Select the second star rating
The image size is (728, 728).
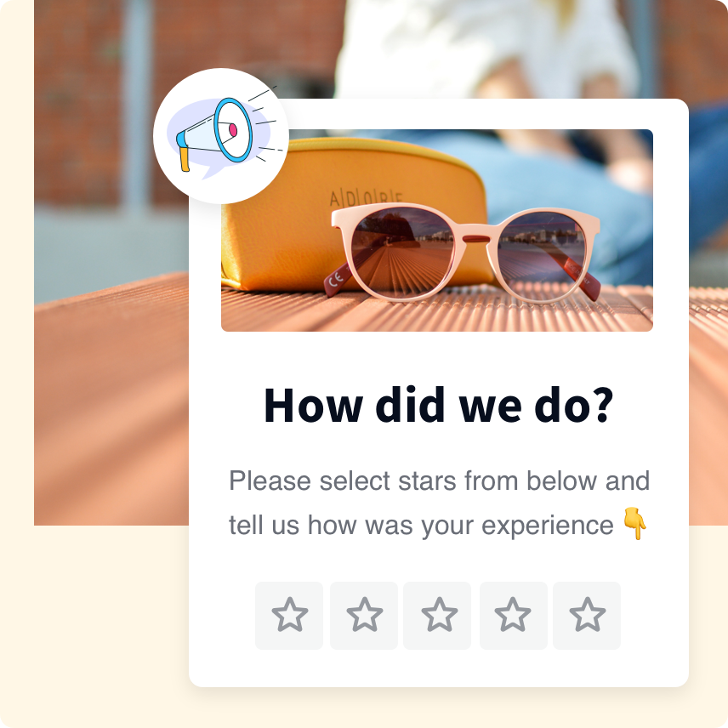(x=364, y=615)
